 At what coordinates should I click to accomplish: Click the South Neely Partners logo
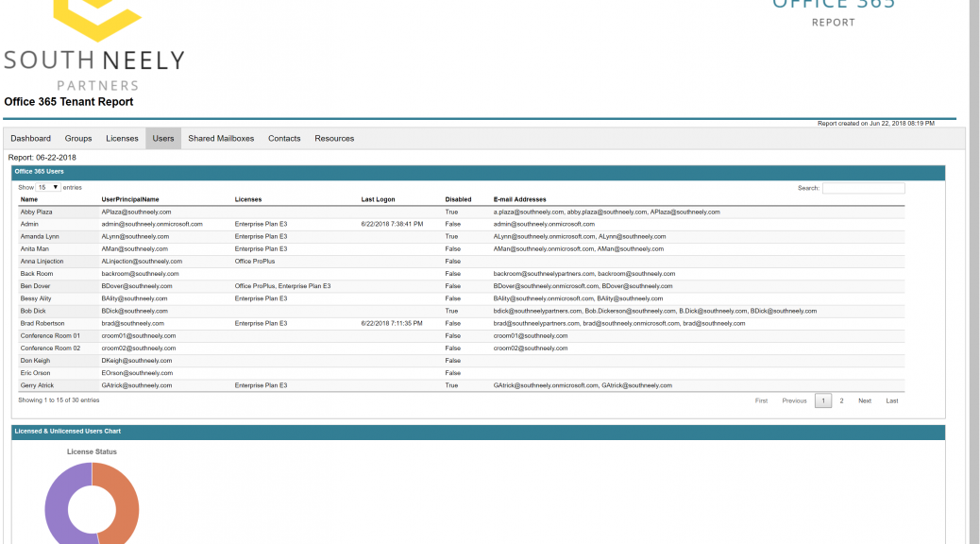pyautogui.click(x=94, y=45)
